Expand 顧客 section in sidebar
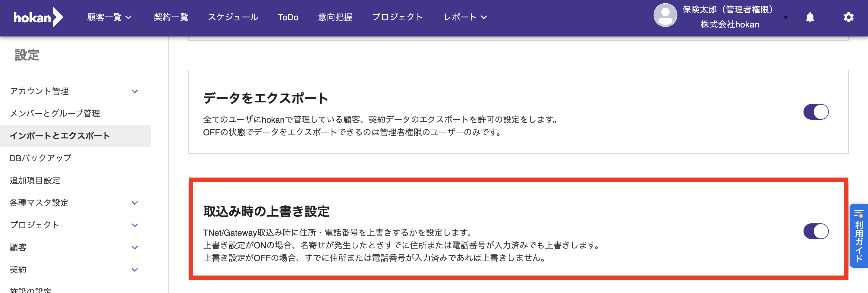This screenshot has width=868, height=293. 135,247
